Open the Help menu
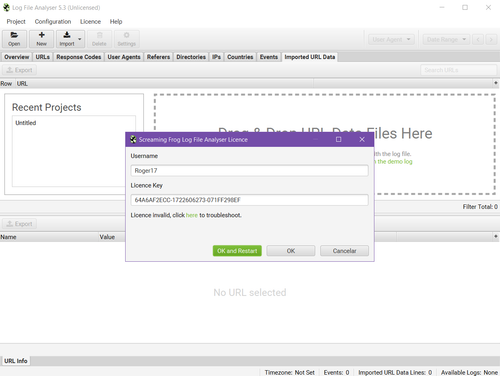Viewport: 500px width, 376px height. 116,22
